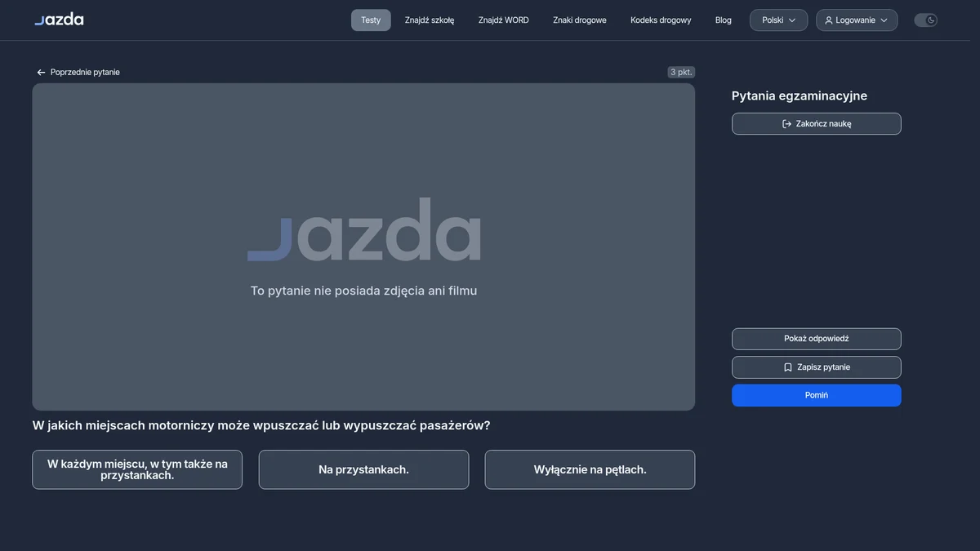Click Zakończ naukę button
980x551 pixels.
click(817, 124)
